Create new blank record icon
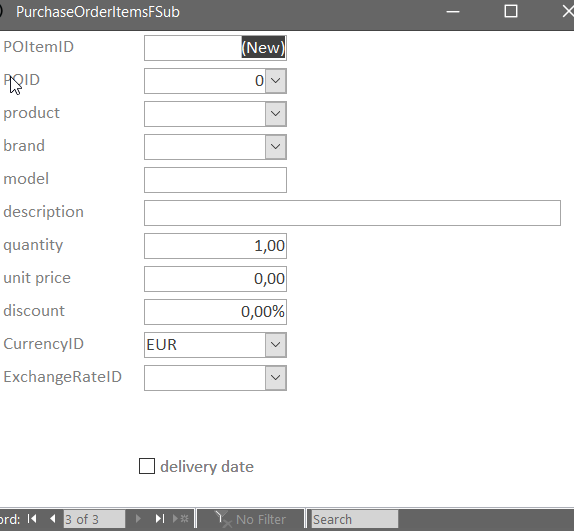The height and width of the screenshot is (531, 574). [181, 519]
